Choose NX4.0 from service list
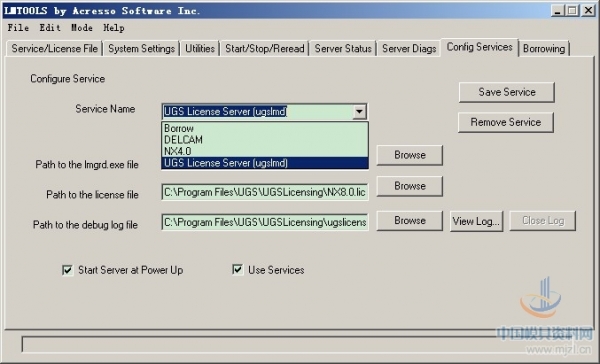 pyautogui.click(x=265, y=151)
